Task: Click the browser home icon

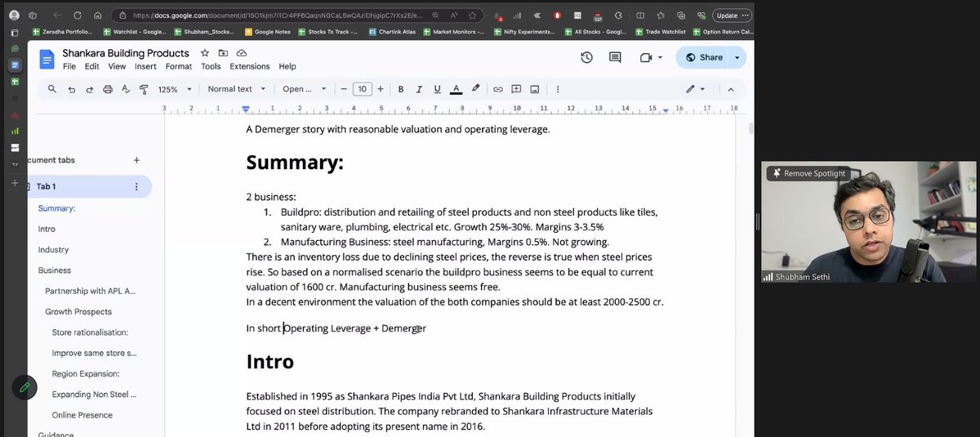Action: (97, 15)
